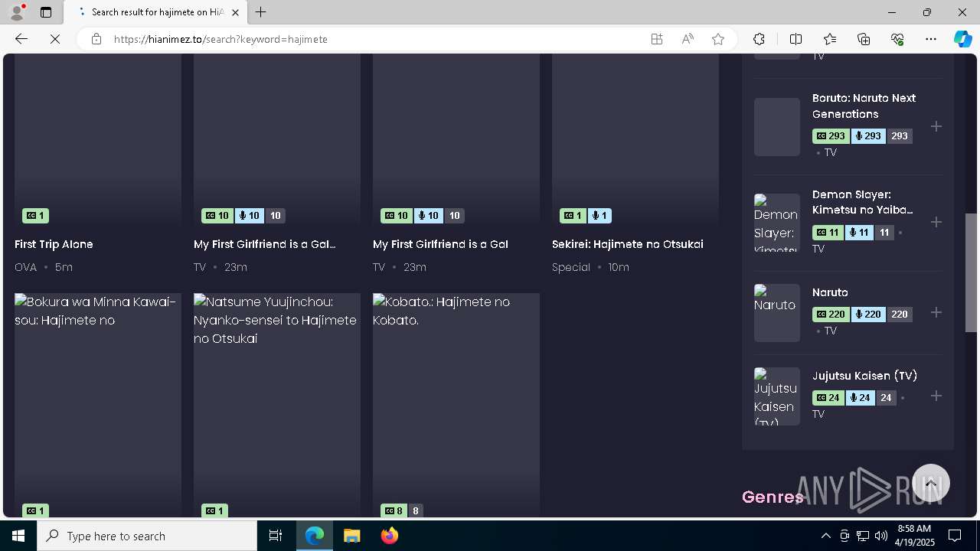Click the CC 1 badge on First Trip Alone
980x551 pixels.
[x=35, y=216]
